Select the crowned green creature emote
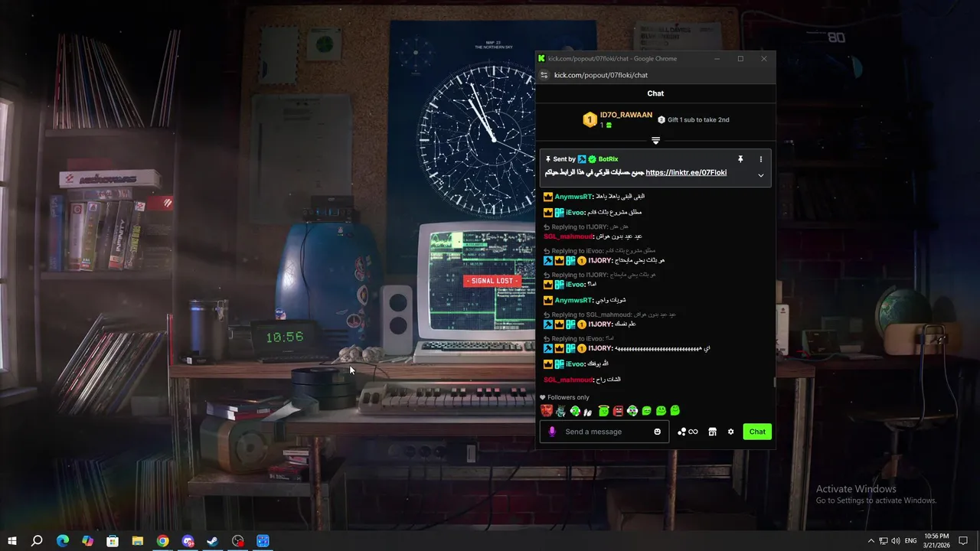The width and height of the screenshot is (980, 551). click(560, 411)
